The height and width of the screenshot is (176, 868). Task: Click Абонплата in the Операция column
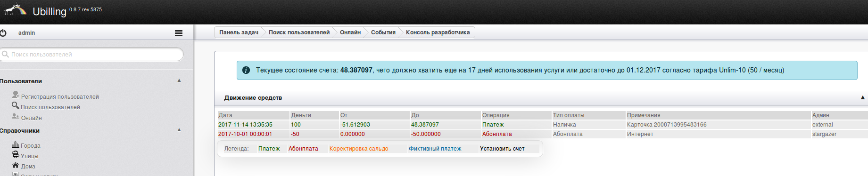click(x=497, y=134)
